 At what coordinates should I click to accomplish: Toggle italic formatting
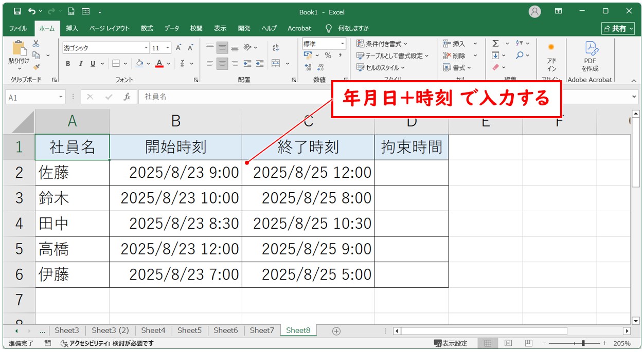[80, 64]
